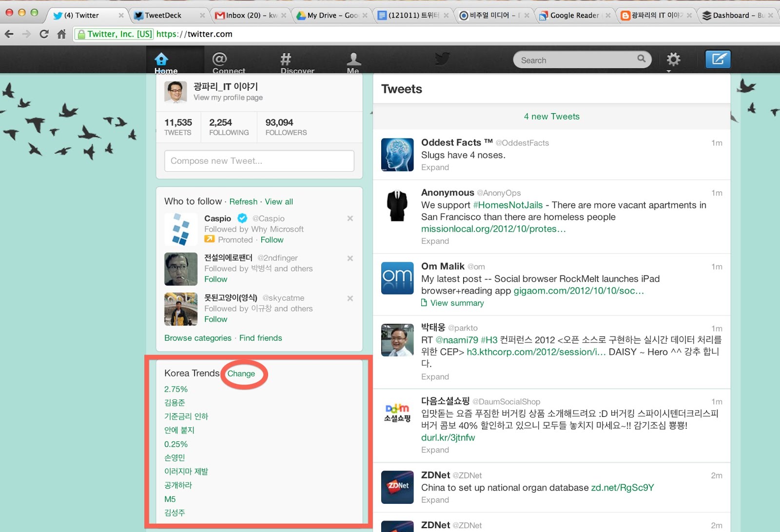Go to the Twitter Home tab
This screenshot has width=780, height=532.
(x=166, y=63)
